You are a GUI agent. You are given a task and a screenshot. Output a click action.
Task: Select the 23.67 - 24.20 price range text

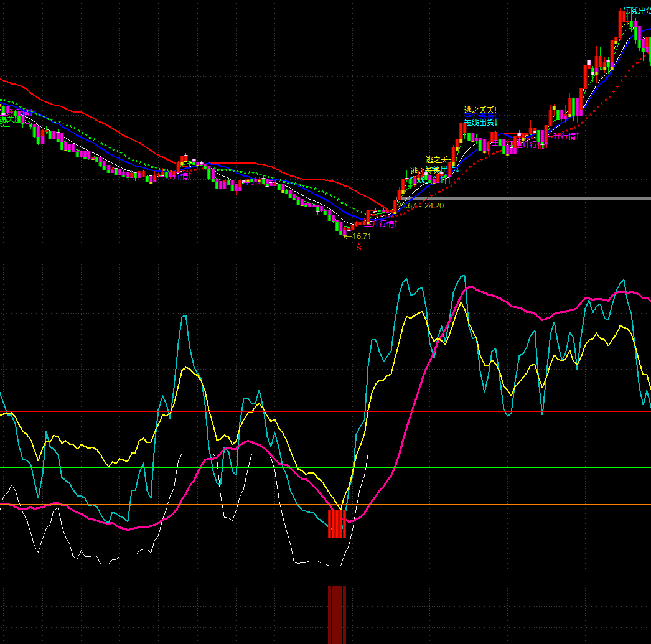click(420, 206)
